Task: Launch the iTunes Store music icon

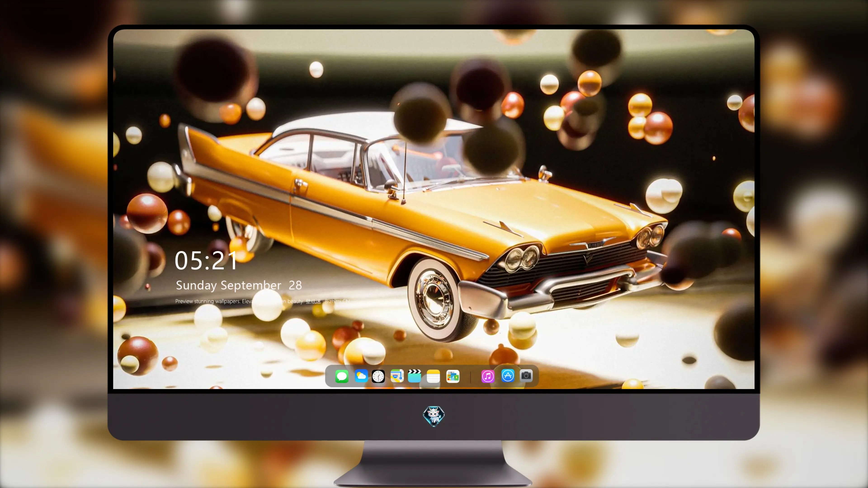Action: point(488,376)
